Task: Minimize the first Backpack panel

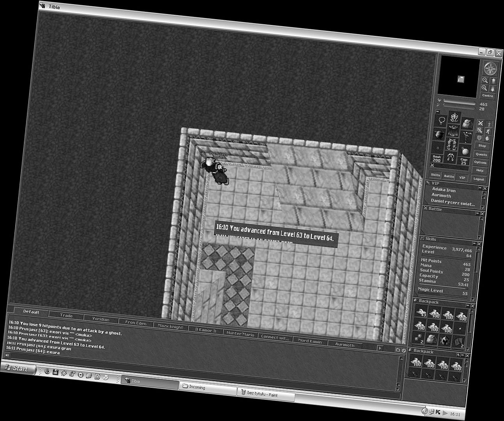Action: 468,305
